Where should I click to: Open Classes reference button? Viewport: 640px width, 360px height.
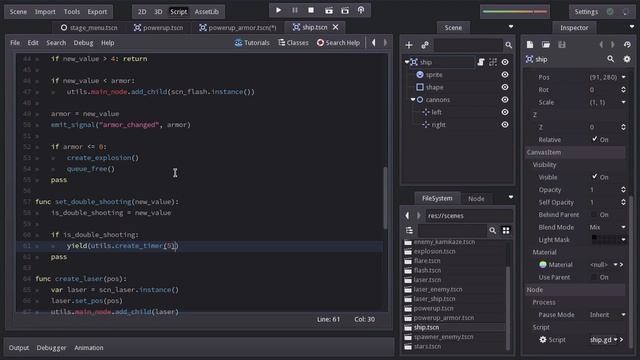[293, 42]
